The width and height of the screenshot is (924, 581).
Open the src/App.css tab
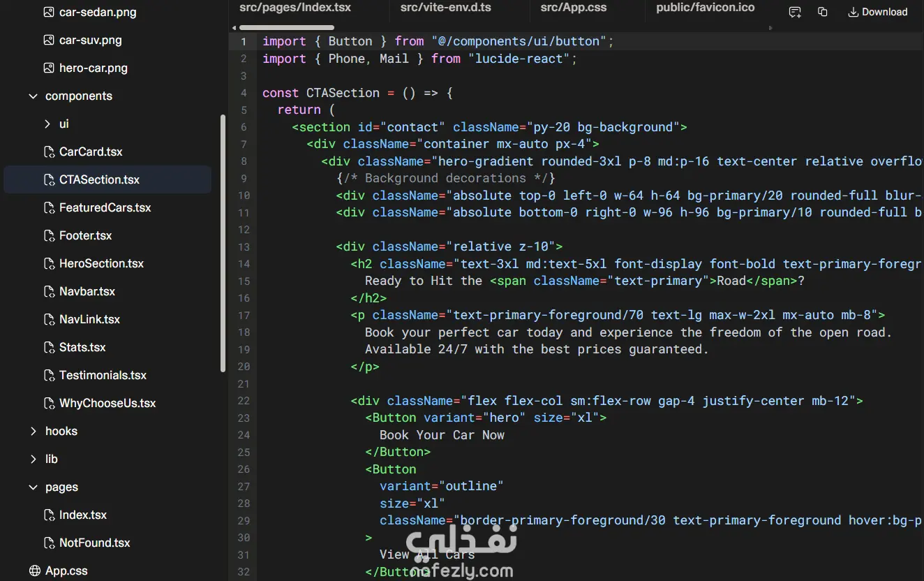coord(574,8)
